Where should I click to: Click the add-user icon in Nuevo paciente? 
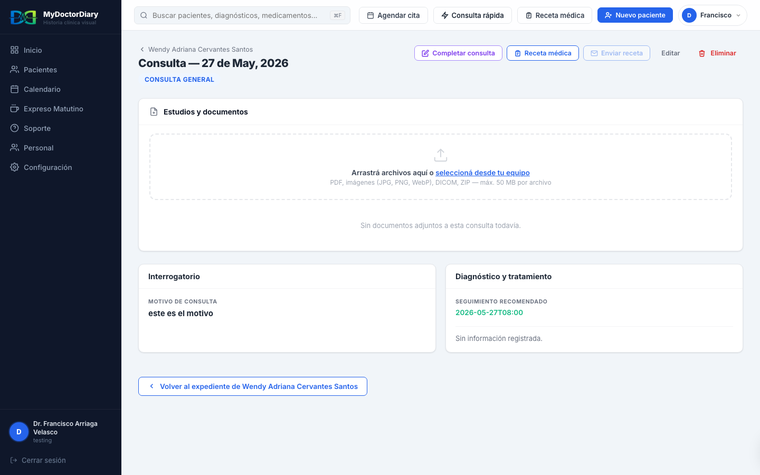click(608, 16)
